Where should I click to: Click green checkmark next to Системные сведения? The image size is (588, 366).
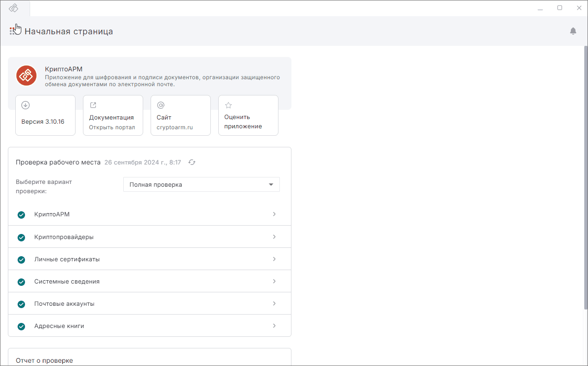[x=21, y=282]
